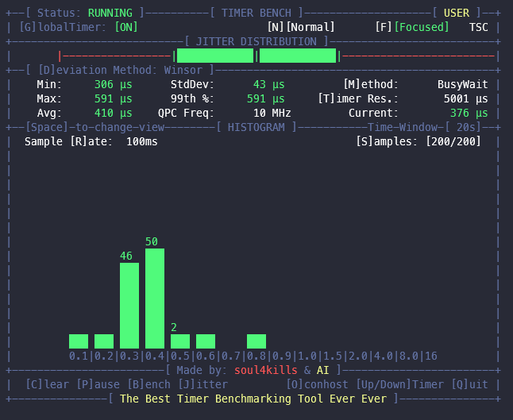Click the soul4kills author name
This screenshot has width=513, height=420.
(x=266, y=370)
